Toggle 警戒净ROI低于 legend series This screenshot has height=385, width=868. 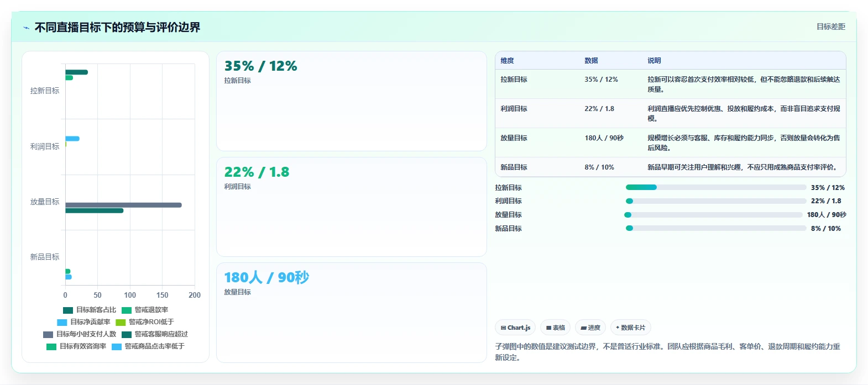click(x=145, y=322)
